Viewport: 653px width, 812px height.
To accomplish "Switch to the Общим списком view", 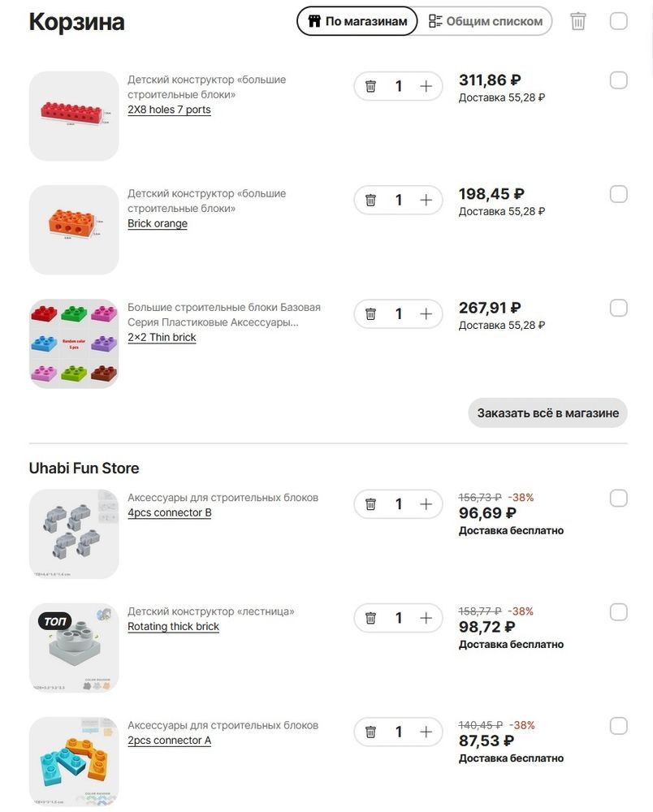I will point(485,21).
